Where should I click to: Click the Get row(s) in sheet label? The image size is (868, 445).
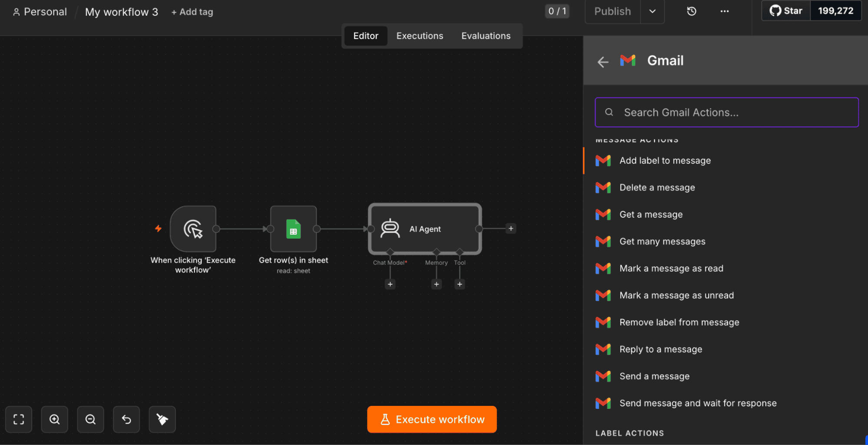(x=294, y=260)
